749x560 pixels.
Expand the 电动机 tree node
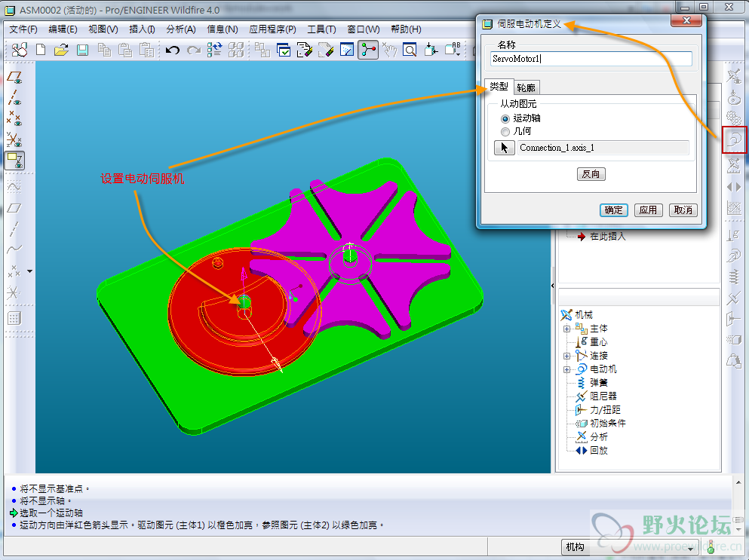(566, 369)
